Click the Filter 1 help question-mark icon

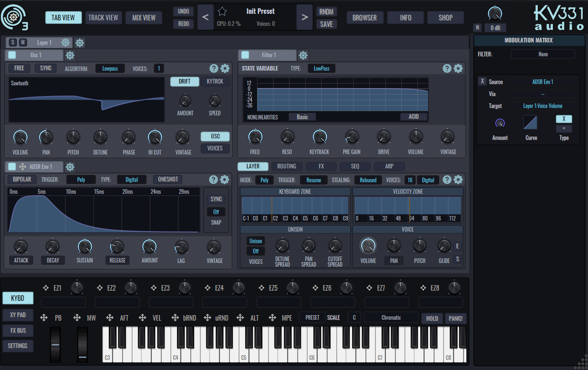(x=447, y=68)
